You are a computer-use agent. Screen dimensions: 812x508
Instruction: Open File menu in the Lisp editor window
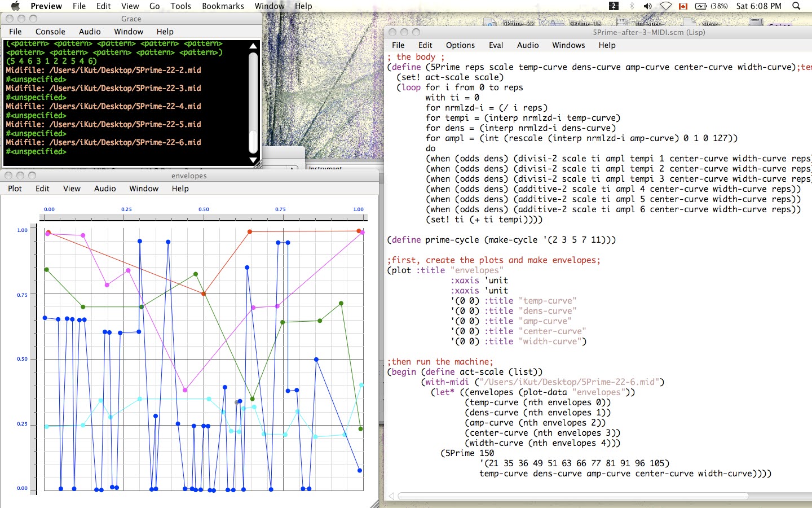(x=398, y=45)
